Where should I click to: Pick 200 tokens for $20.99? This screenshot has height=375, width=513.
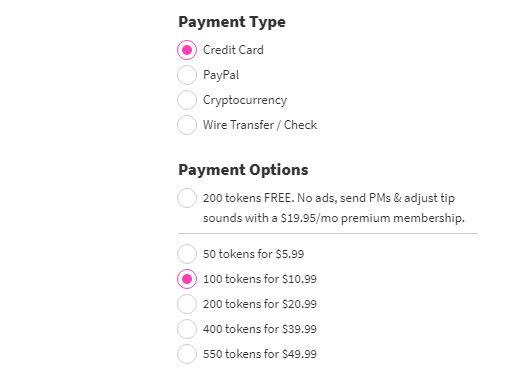(x=187, y=304)
